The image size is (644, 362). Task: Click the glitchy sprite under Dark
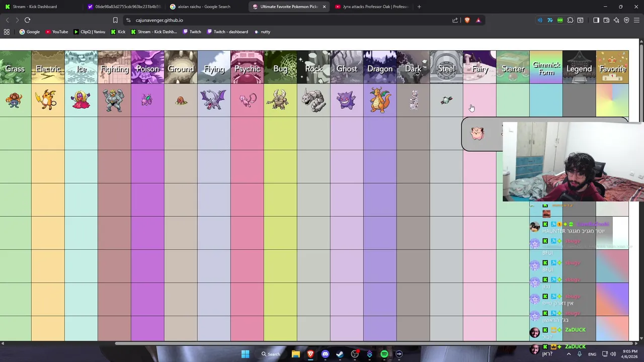coord(414,100)
